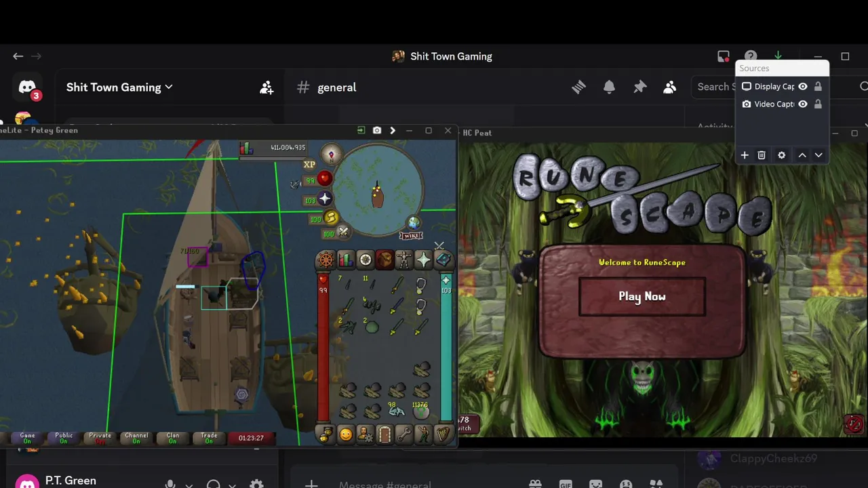Viewport: 868px width, 488px height.
Task: Select the Video Capture source row
Action: [782, 104]
